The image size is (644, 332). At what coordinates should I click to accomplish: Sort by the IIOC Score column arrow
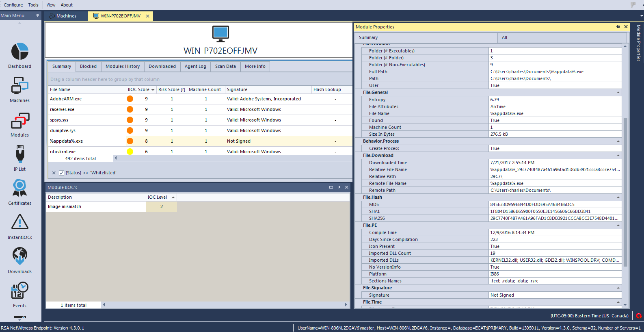point(153,90)
